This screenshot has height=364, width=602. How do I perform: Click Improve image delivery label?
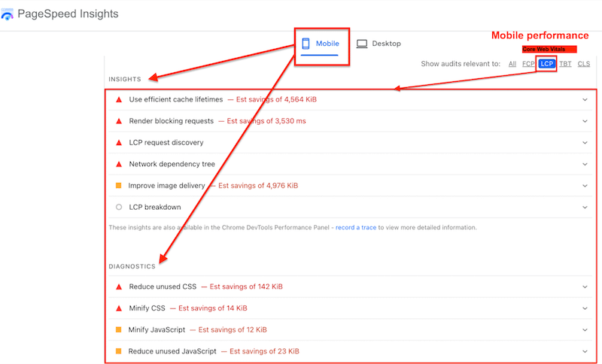(x=166, y=185)
